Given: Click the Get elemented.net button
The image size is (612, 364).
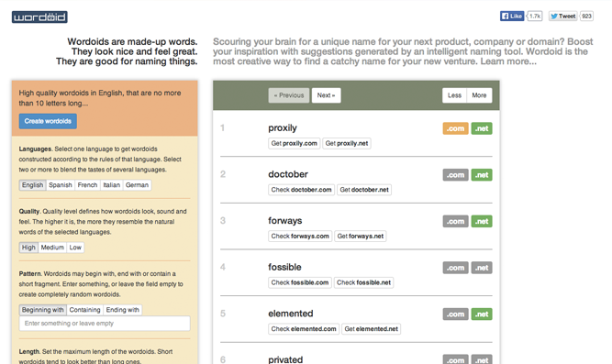Looking at the screenshot, I should tap(372, 329).
